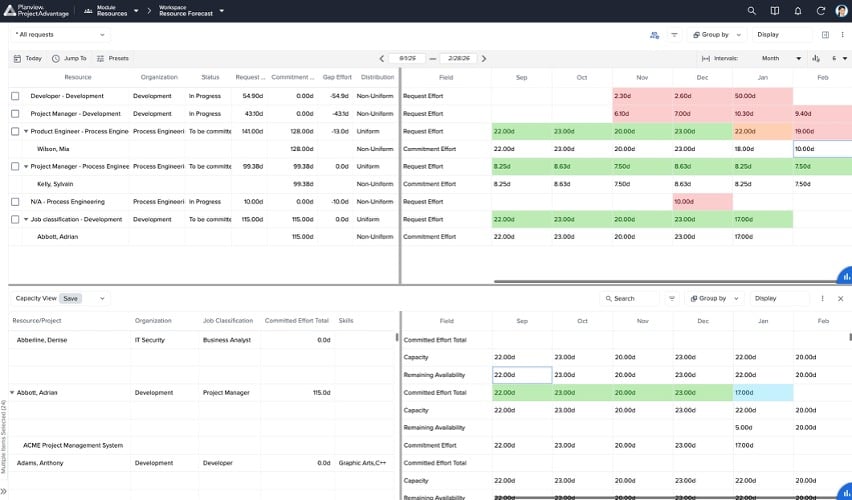Toggle the split panel layout icon

pos(825,35)
